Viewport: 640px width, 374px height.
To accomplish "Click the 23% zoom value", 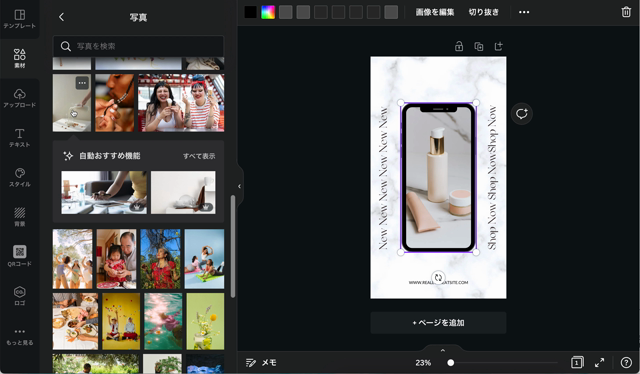I will (x=423, y=363).
